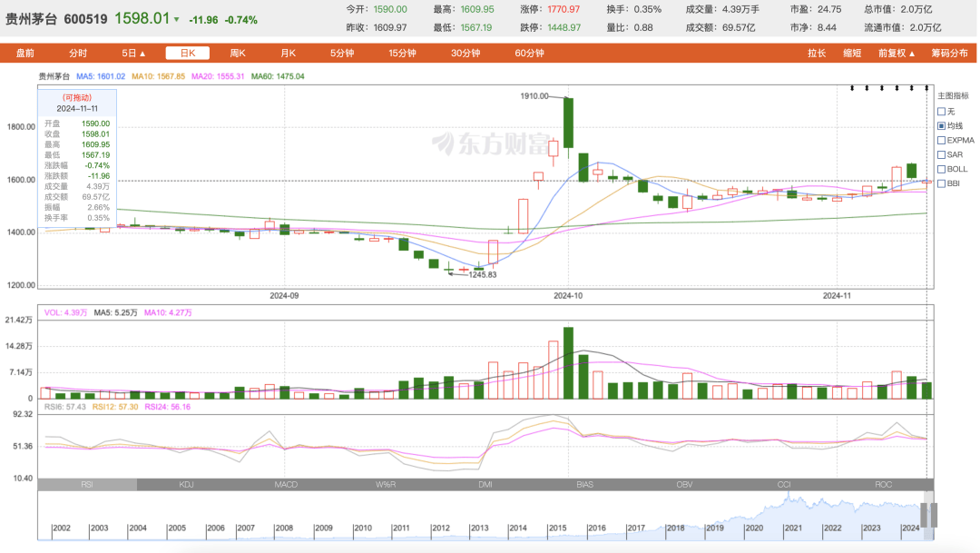Toggle the BOLL indicator checkbox

(x=942, y=169)
